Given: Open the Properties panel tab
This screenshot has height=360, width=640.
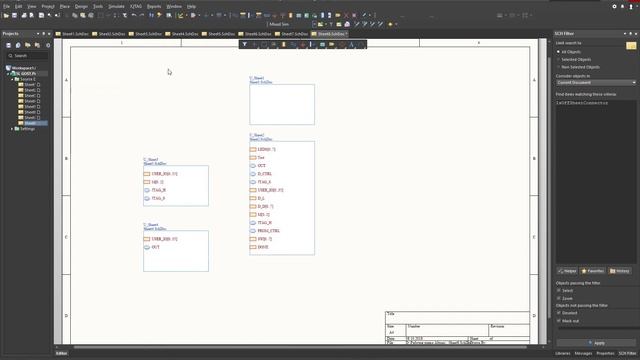Looking at the screenshot, I should pyautogui.click(x=605, y=353).
